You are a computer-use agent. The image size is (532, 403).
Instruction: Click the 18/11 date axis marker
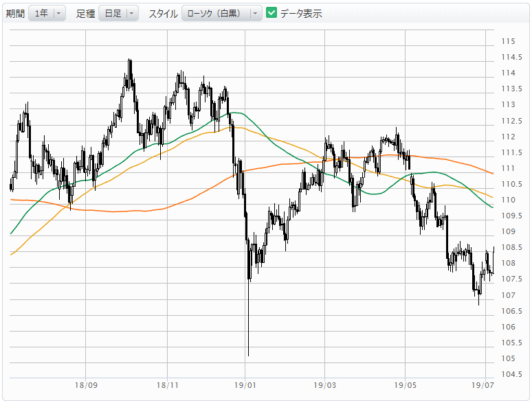pyautogui.click(x=167, y=385)
